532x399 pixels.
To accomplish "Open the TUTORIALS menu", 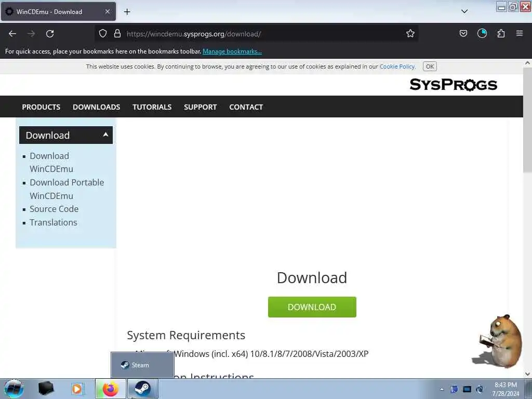I will [x=152, y=107].
